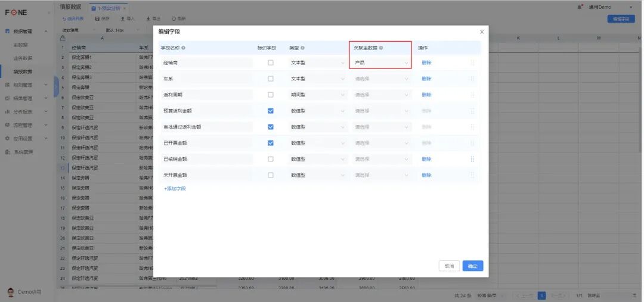Click the 保存 save icon in toolbar
Viewport: 644px width, 302px height.
click(x=97, y=19)
